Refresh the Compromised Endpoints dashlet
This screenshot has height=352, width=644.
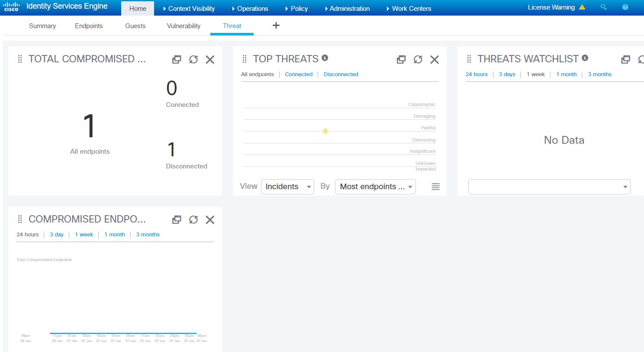[x=193, y=220]
